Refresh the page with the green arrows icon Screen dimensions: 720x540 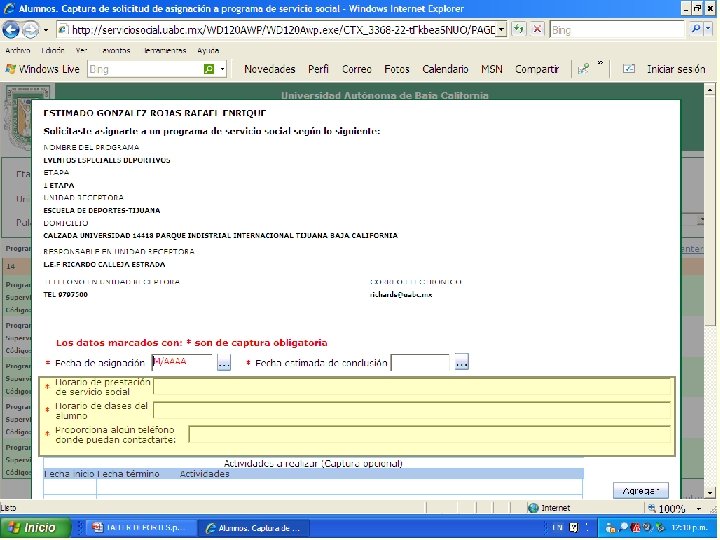pos(519,30)
